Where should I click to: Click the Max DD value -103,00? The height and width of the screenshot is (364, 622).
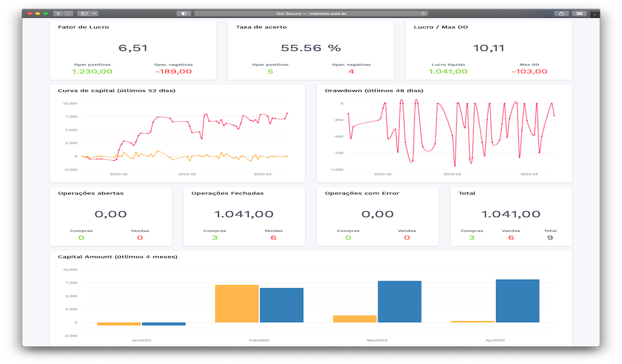click(x=529, y=72)
